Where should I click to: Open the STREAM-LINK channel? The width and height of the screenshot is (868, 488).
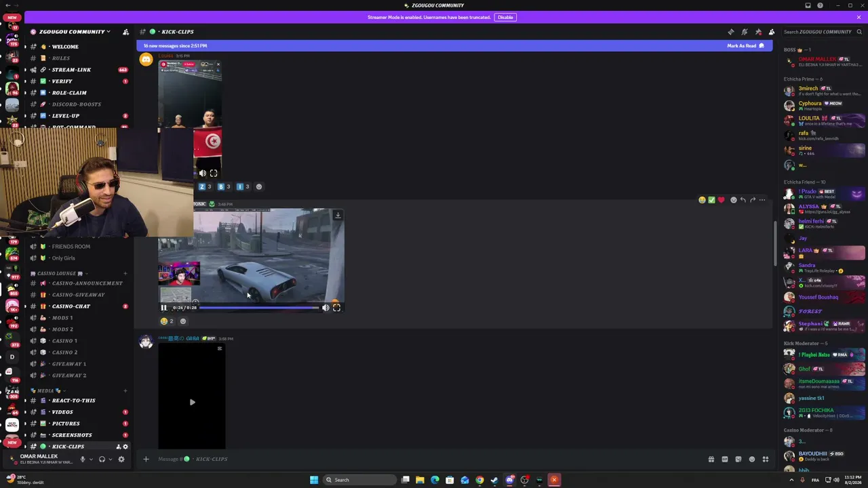[71, 70]
